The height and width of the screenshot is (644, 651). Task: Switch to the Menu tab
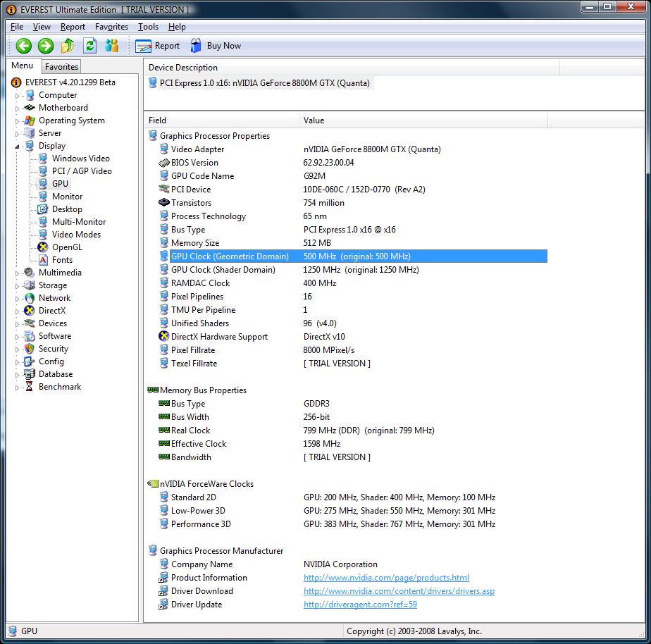[23, 66]
